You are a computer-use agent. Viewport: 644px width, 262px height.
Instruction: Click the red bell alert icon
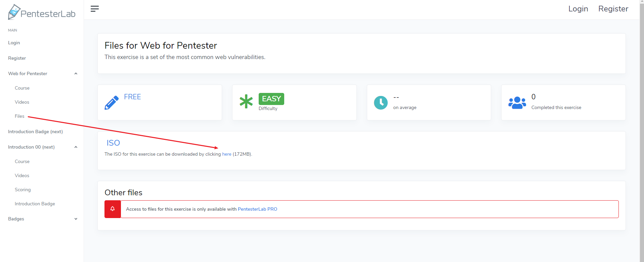click(x=113, y=209)
